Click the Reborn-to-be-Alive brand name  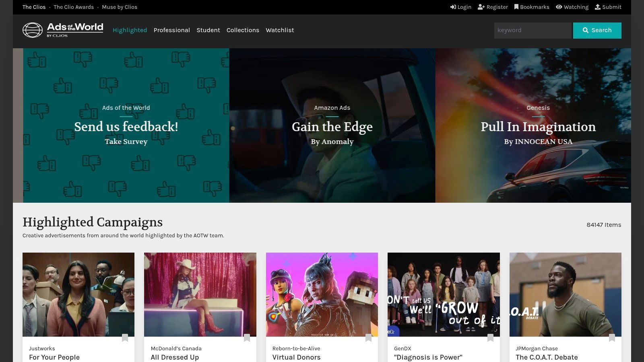[x=296, y=348]
